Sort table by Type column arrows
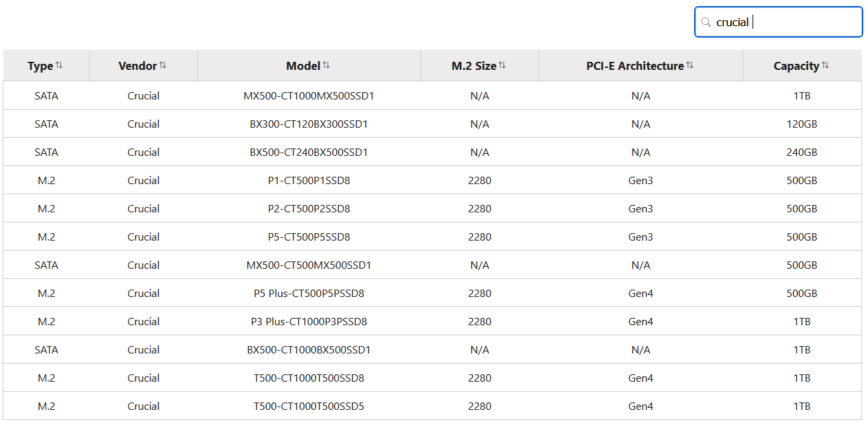This screenshot has width=868, height=424. point(59,65)
